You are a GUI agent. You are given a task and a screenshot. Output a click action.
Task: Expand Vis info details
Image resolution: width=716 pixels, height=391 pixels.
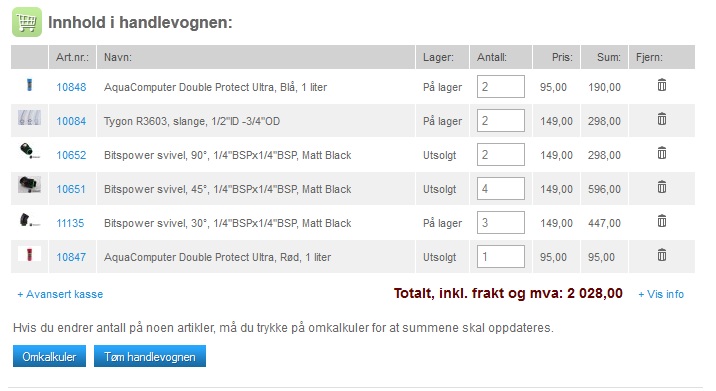(661, 294)
